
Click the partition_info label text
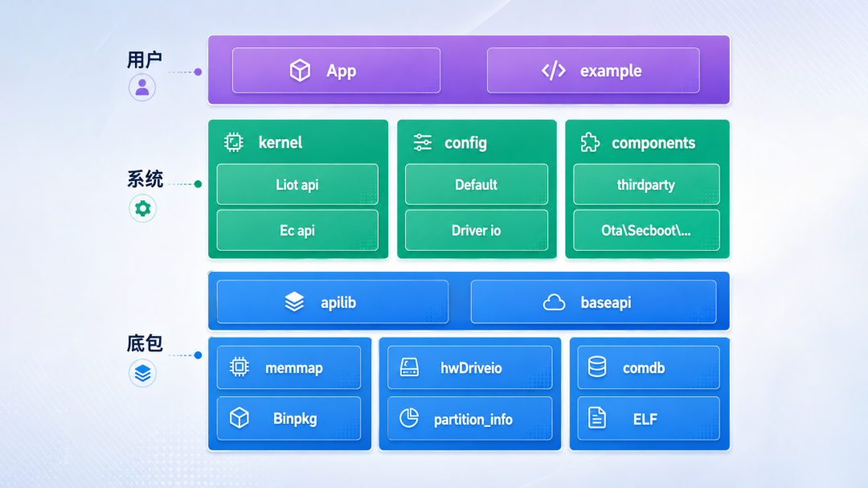[473, 420]
